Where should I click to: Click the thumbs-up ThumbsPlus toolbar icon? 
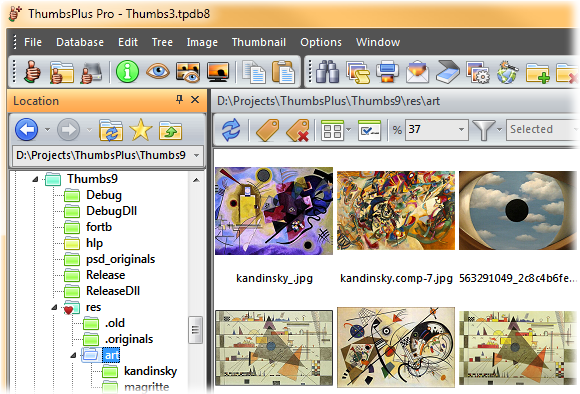tap(33, 71)
